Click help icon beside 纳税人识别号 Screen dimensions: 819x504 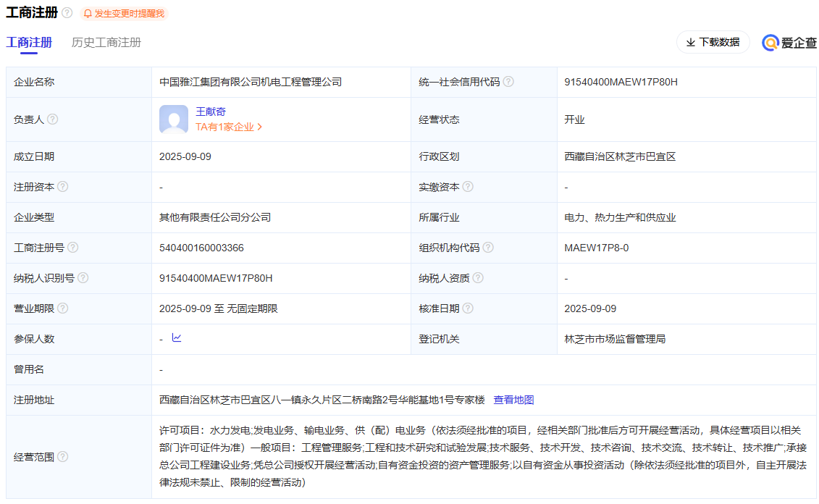click(83, 278)
